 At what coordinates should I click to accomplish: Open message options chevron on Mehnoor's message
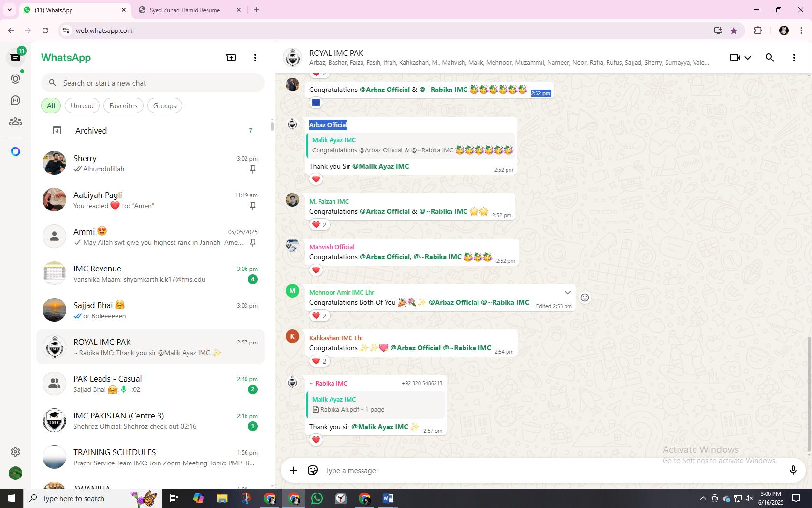coord(568,292)
